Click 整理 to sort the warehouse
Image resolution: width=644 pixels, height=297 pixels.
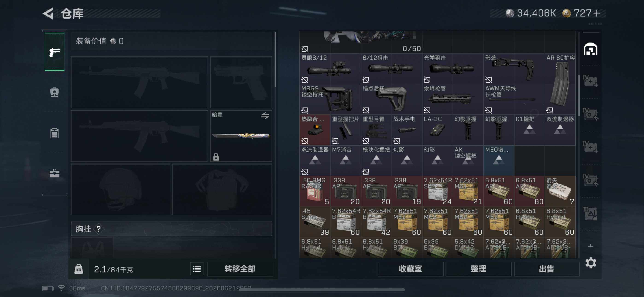click(478, 269)
